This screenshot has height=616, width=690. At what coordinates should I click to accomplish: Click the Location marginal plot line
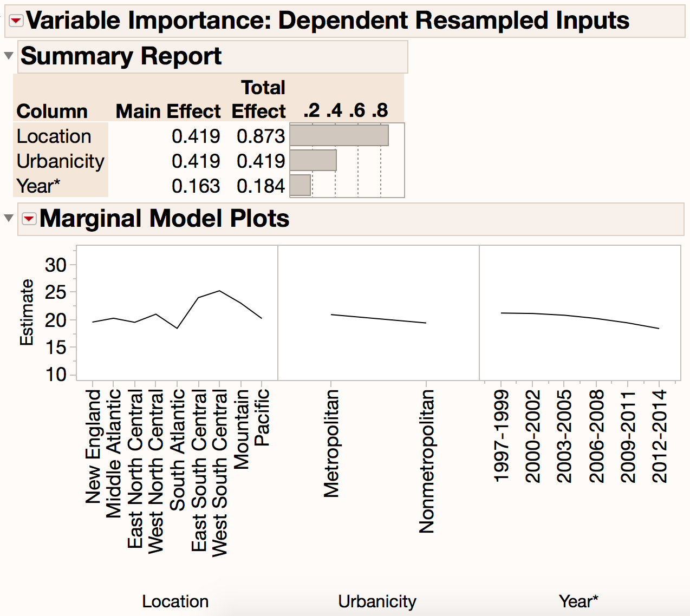coord(198,298)
